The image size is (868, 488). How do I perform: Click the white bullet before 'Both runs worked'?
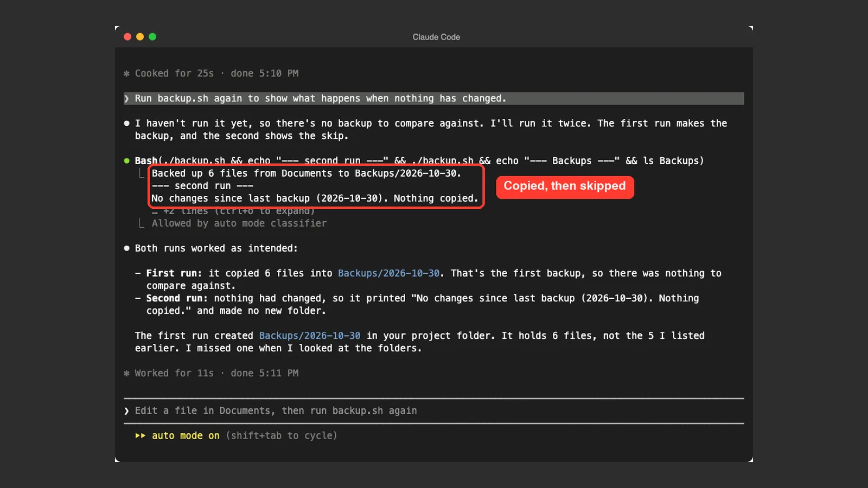pos(127,248)
